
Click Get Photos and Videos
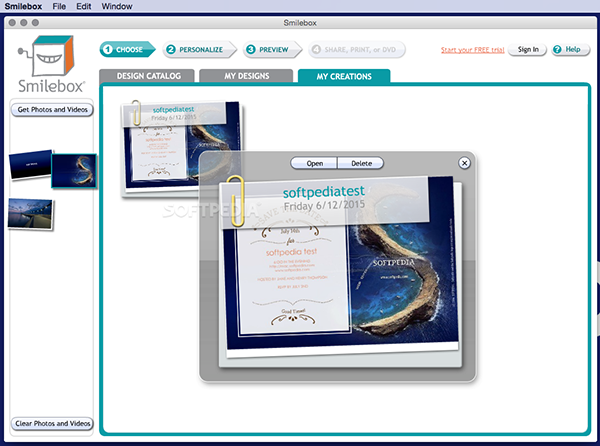point(52,110)
